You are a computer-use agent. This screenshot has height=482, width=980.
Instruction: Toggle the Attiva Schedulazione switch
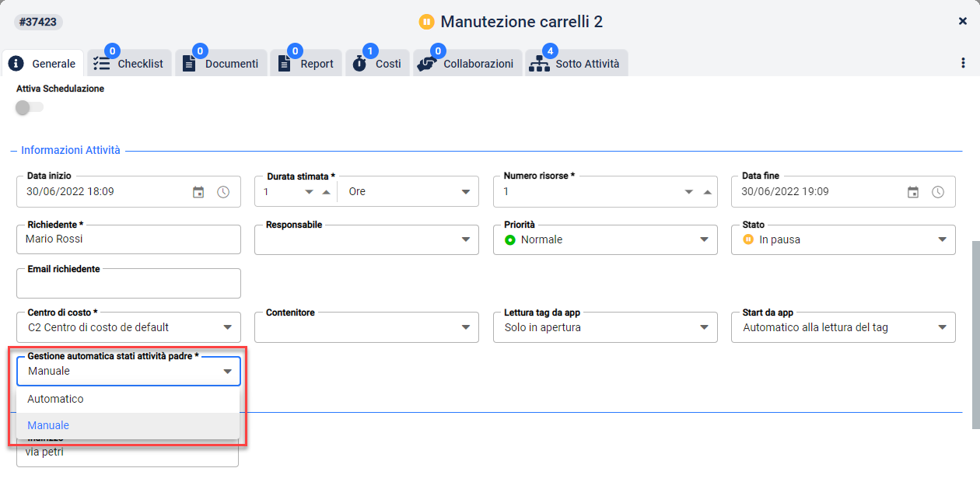coord(30,107)
